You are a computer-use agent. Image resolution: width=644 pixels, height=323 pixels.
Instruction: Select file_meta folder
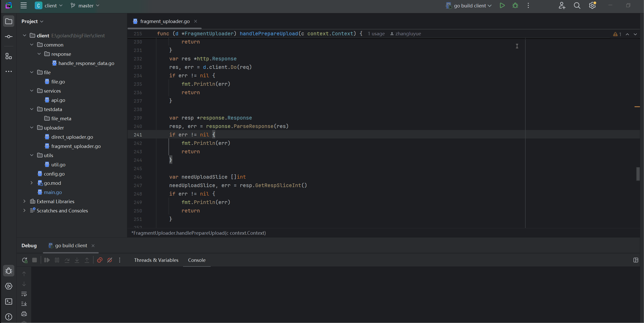tap(61, 119)
